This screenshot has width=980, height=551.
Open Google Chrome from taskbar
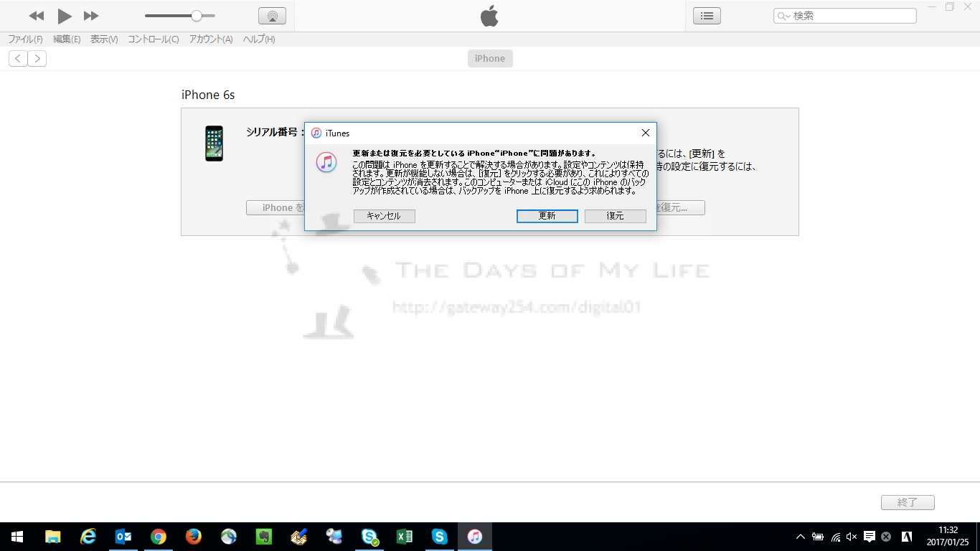point(158,537)
